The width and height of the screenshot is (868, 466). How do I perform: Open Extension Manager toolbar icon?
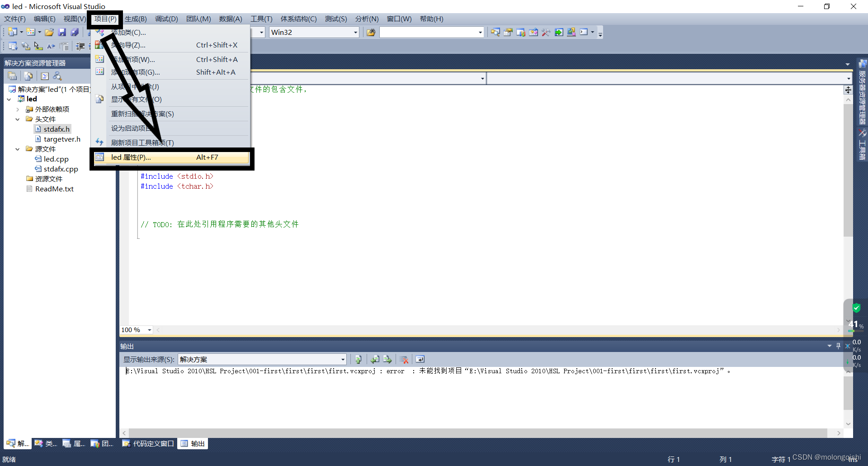tap(571, 32)
